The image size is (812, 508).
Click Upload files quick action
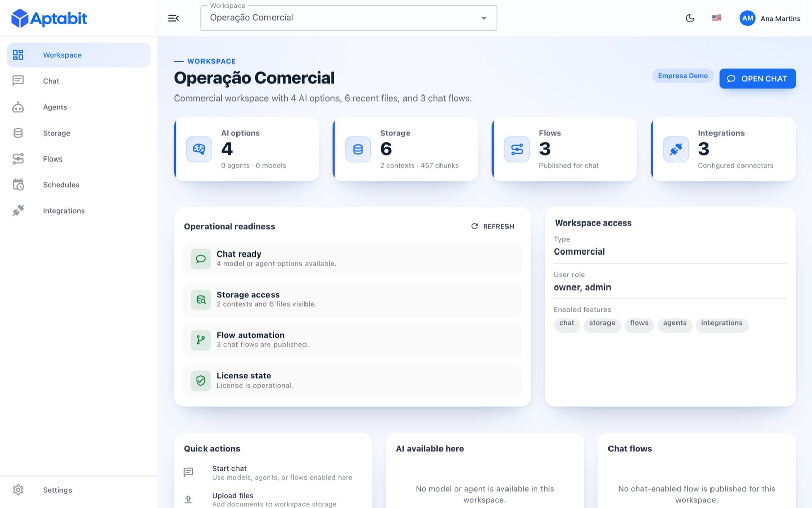coord(273,499)
